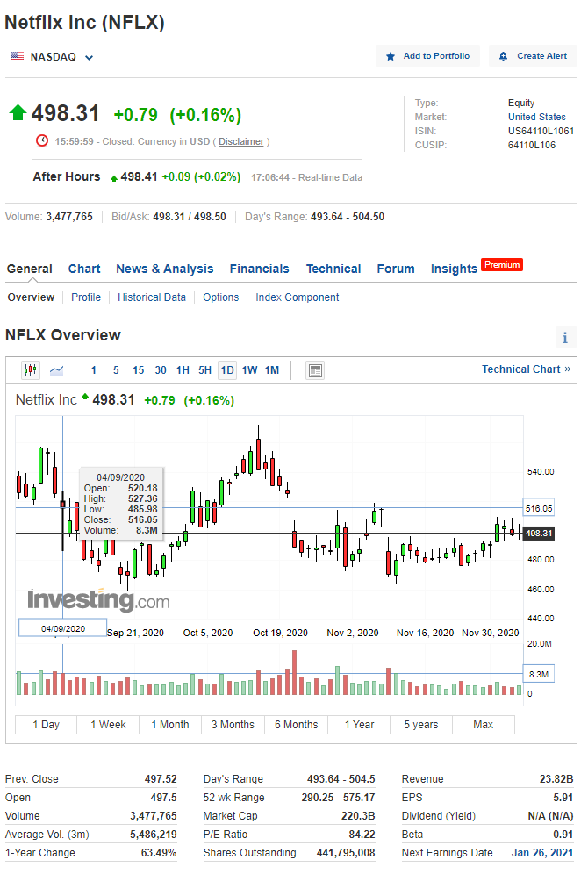Go to the Options sub-tab
This screenshot has height=874, width=588.
[220, 297]
